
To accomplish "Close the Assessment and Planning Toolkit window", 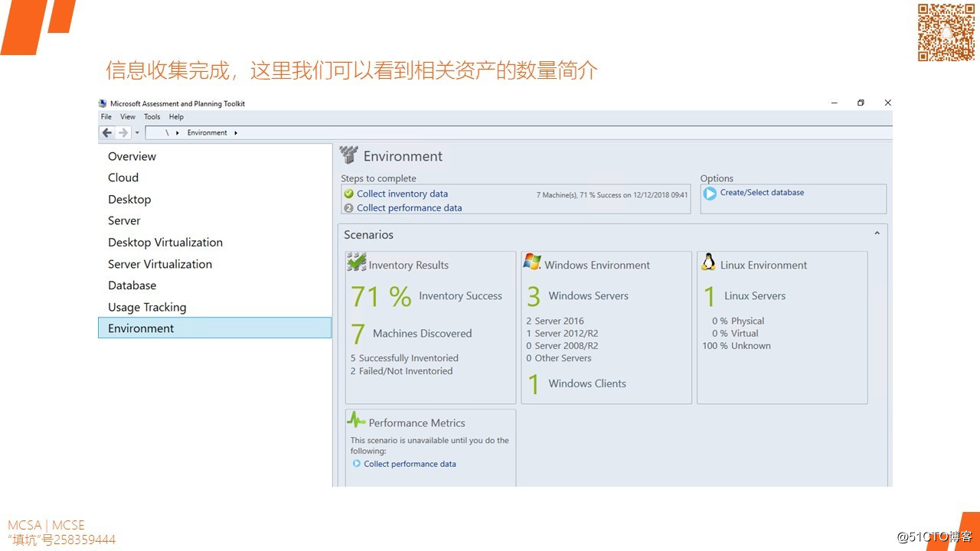I will [x=887, y=103].
